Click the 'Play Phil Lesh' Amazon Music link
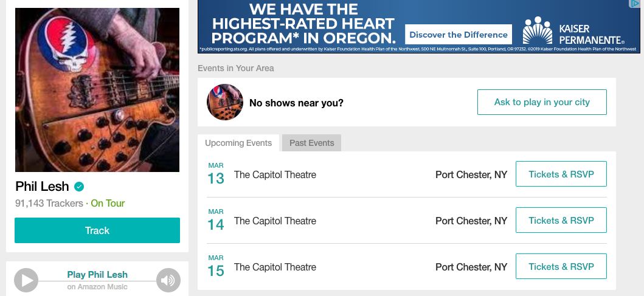644x296 pixels. coord(97,275)
